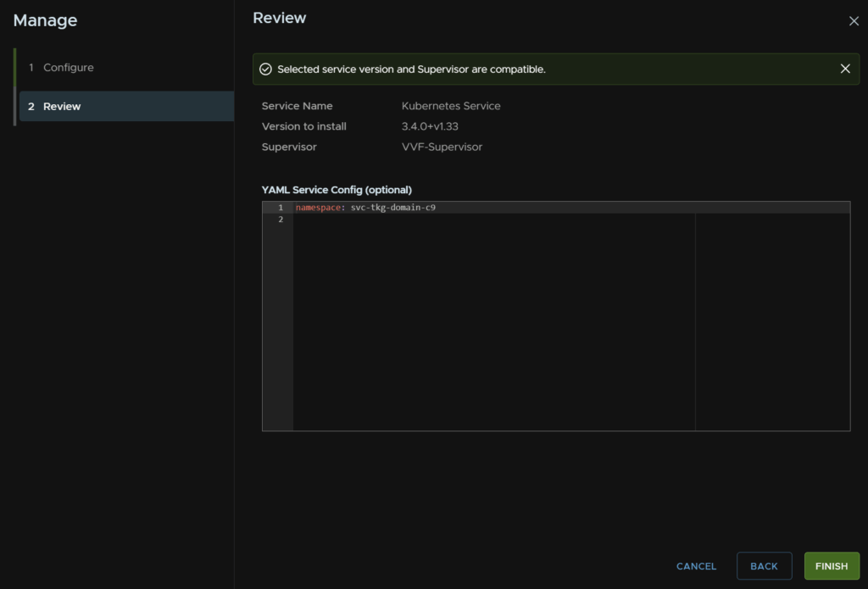Click the FINISH button
Screen dimensions: 868x589
(x=832, y=566)
